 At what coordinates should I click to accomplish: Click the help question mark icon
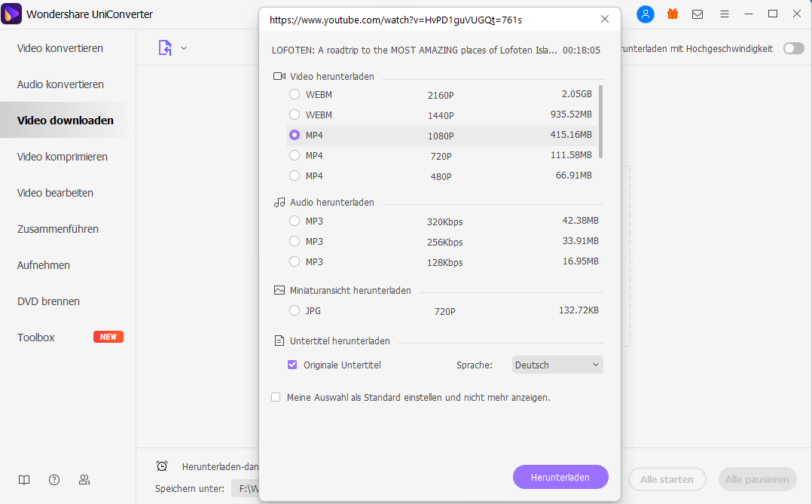click(x=54, y=480)
